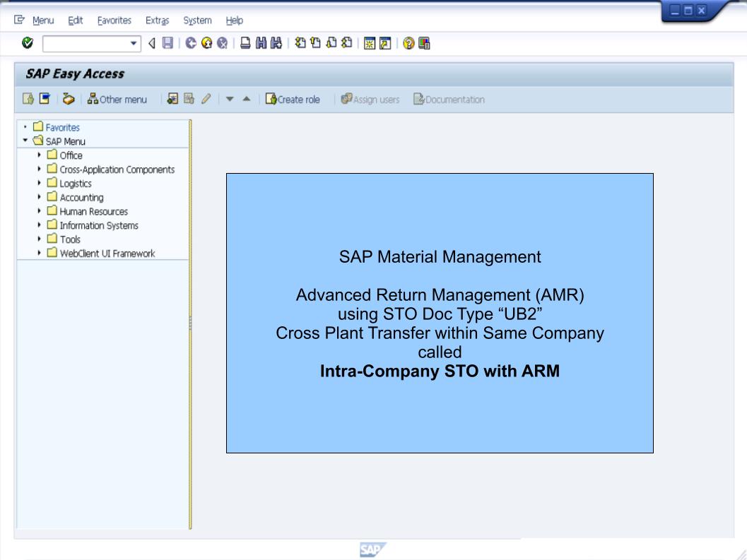This screenshot has width=747, height=560.
Task: Expand the Logistics folder arrow
Action: pyautogui.click(x=39, y=183)
